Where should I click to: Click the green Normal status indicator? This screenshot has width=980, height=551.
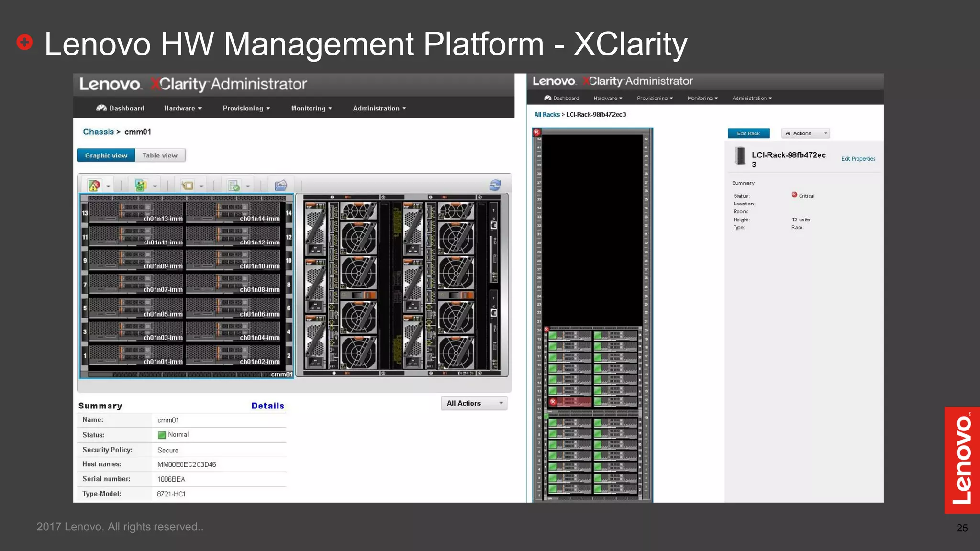tap(162, 435)
